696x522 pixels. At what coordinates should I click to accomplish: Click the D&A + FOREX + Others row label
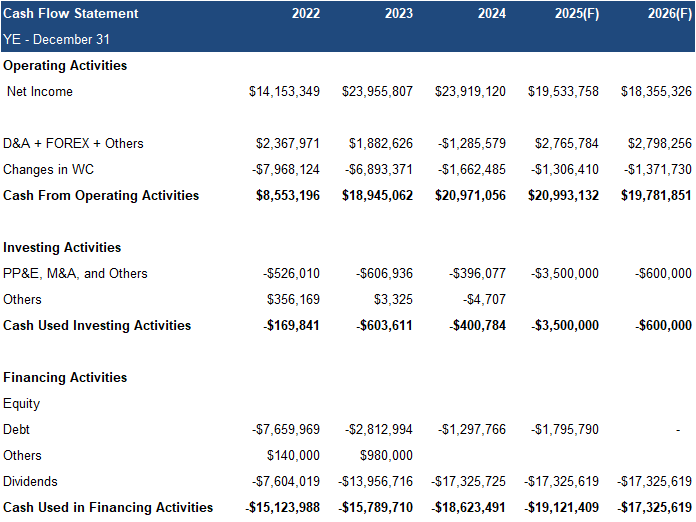click(74, 144)
